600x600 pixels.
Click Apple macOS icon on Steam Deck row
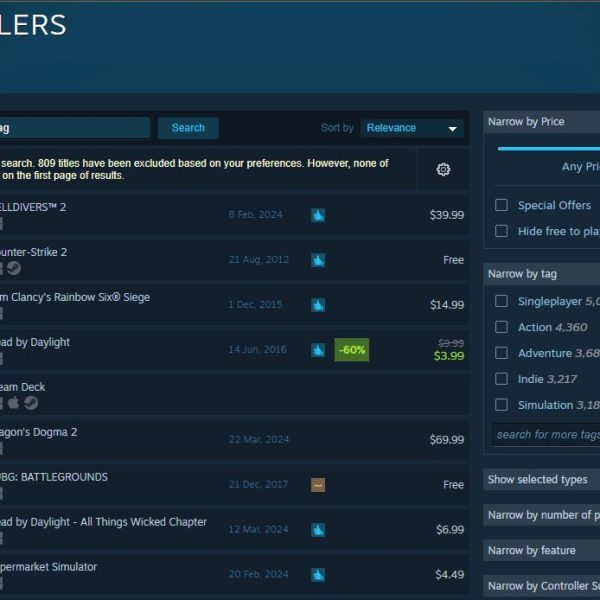[13, 403]
